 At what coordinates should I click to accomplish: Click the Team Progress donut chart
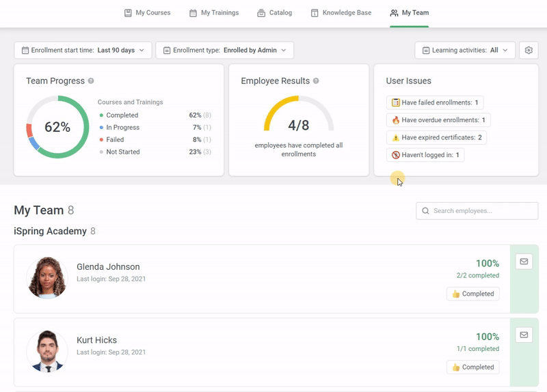point(57,127)
